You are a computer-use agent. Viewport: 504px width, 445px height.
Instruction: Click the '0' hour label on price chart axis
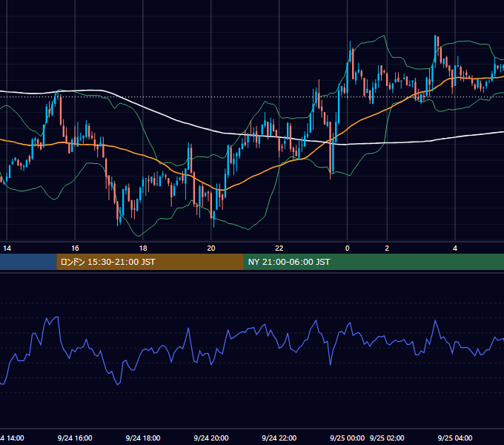coord(347,248)
